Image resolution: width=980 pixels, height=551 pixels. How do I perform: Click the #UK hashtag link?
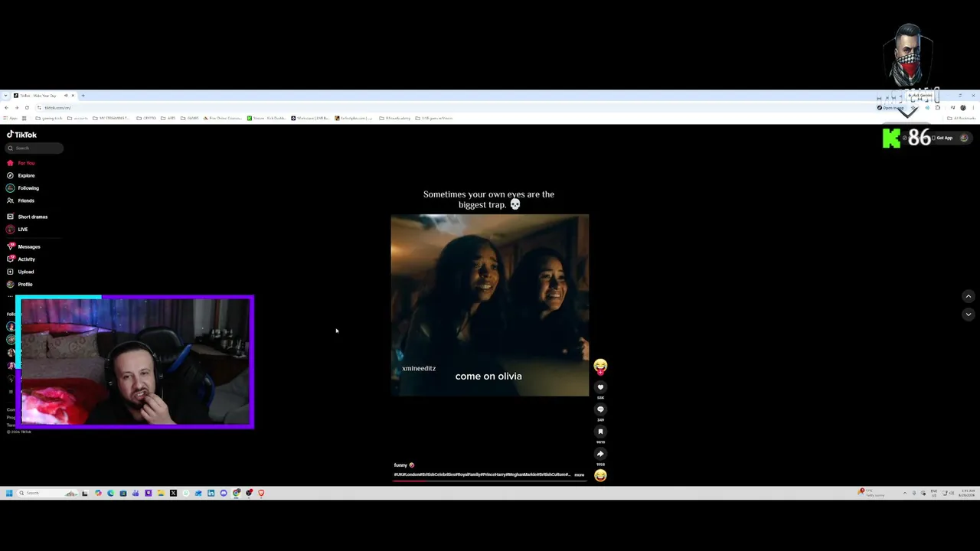coord(398,474)
